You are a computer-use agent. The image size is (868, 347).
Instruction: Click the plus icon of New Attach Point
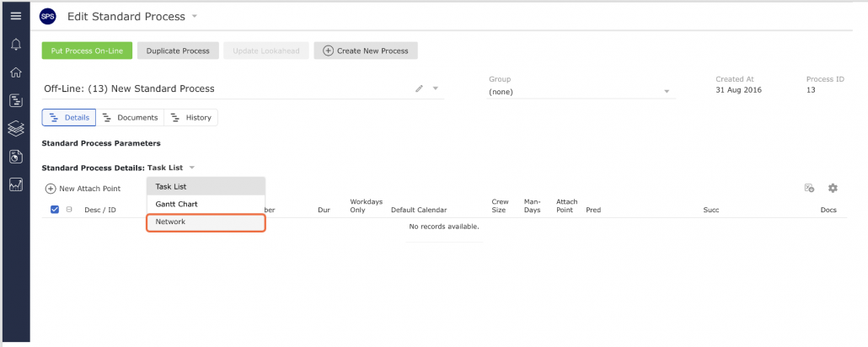coord(51,189)
